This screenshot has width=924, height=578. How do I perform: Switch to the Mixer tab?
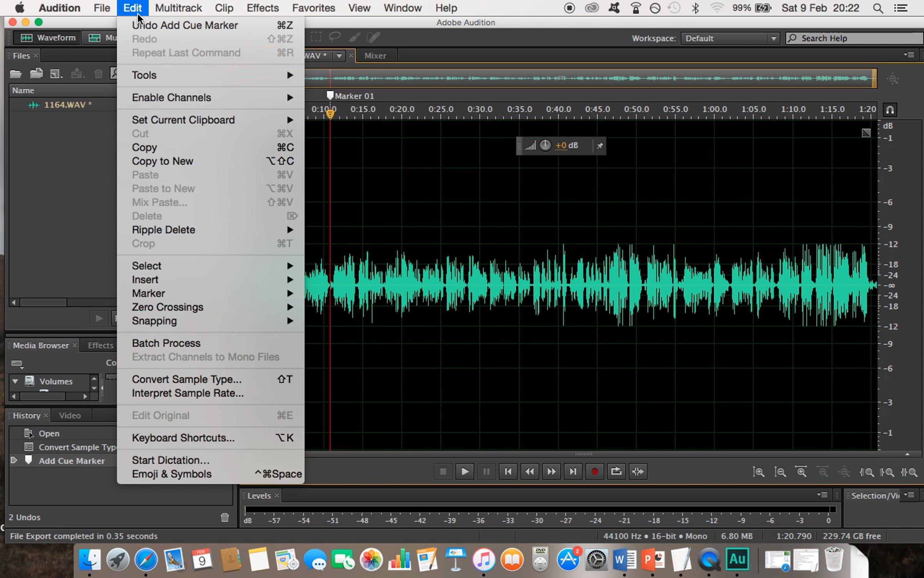coord(375,55)
